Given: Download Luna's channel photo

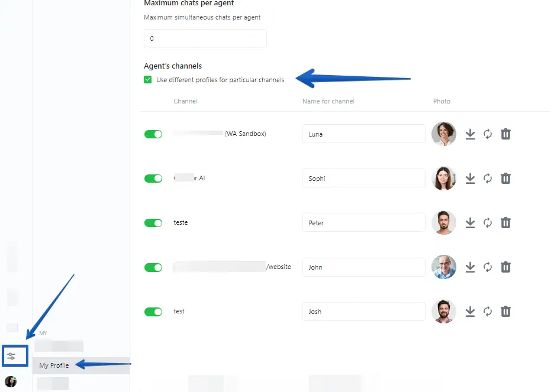Looking at the screenshot, I should [x=470, y=134].
